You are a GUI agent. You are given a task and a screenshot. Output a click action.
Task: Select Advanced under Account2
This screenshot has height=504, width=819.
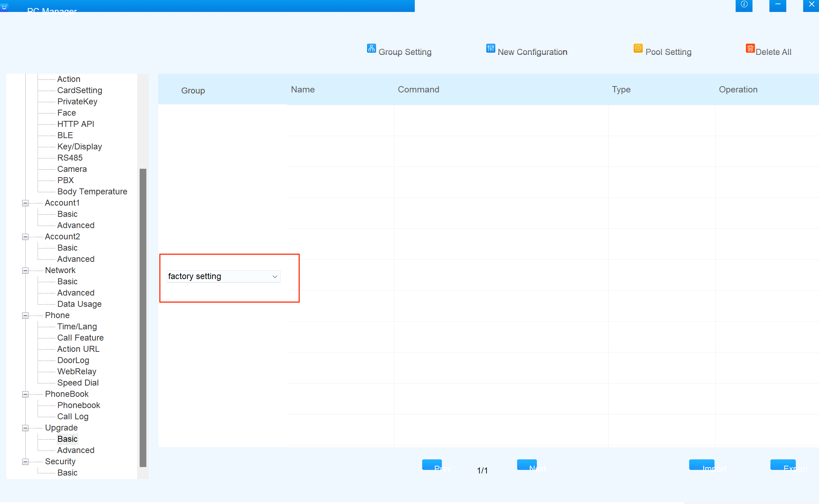point(76,259)
